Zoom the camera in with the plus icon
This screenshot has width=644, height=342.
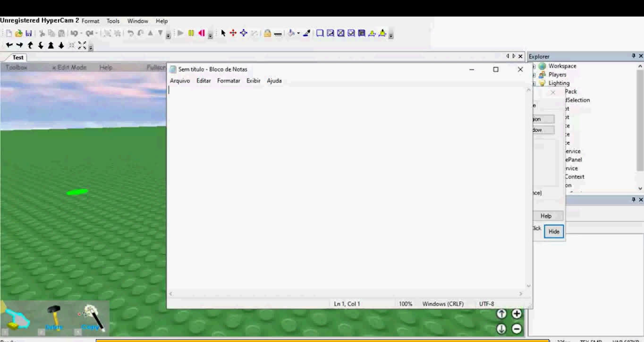(517, 313)
